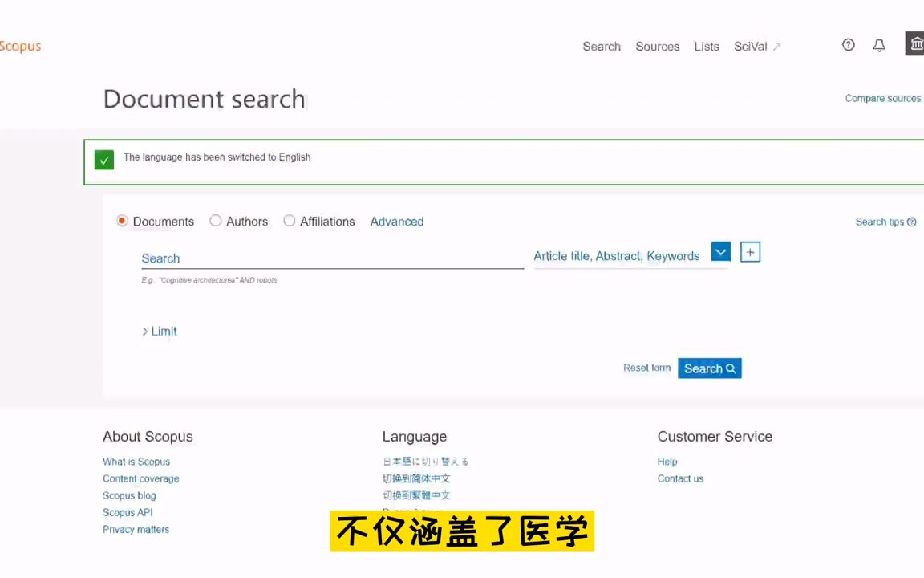Viewport: 924px width, 578px height.
Task: Open the Content coverage link
Action: click(x=141, y=479)
